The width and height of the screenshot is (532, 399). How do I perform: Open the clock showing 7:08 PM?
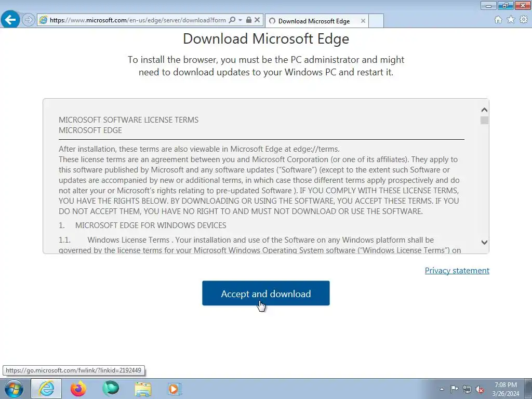pos(506,389)
